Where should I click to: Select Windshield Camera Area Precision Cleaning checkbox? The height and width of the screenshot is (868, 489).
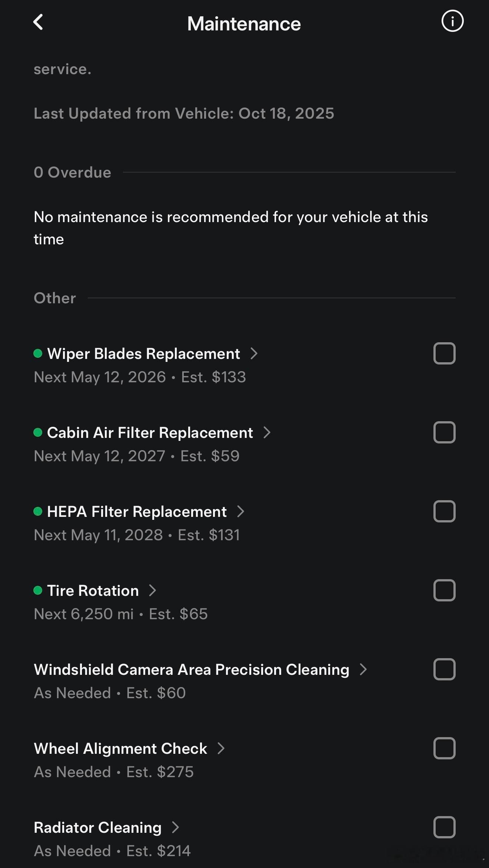[x=444, y=669]
